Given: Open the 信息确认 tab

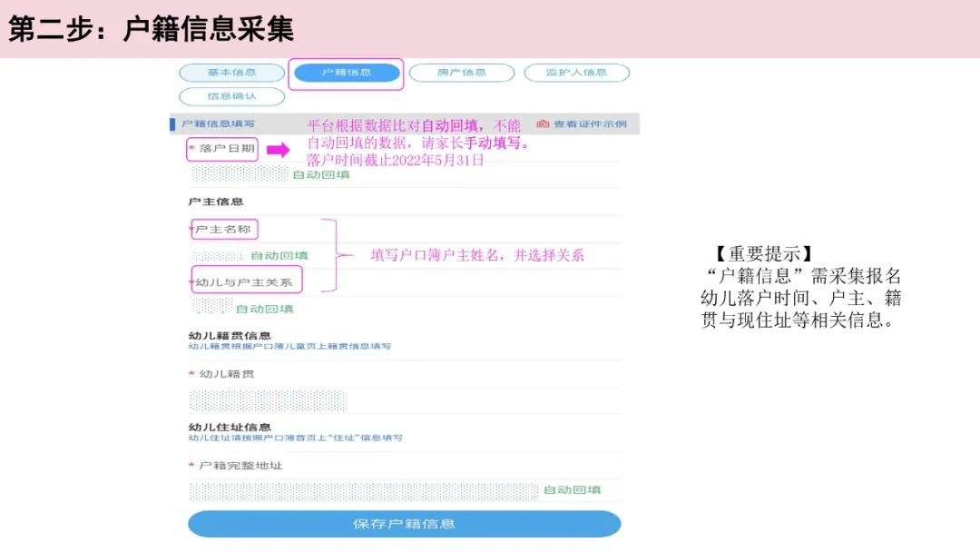Looking at the screenshot, I should (x=231, y=96).
